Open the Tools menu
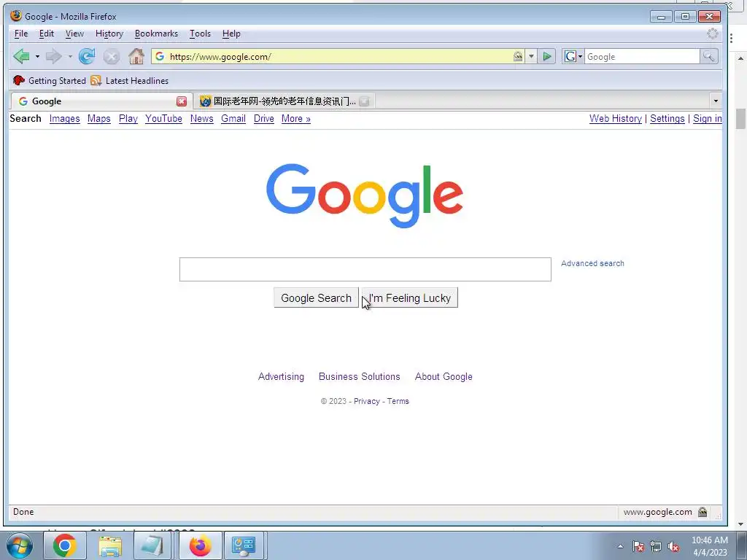The height and width of the screenshot is (560, 747). 200,34
